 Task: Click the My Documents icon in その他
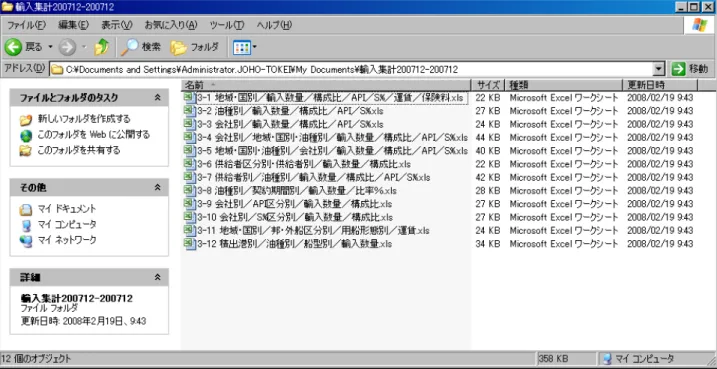(26, 210)
